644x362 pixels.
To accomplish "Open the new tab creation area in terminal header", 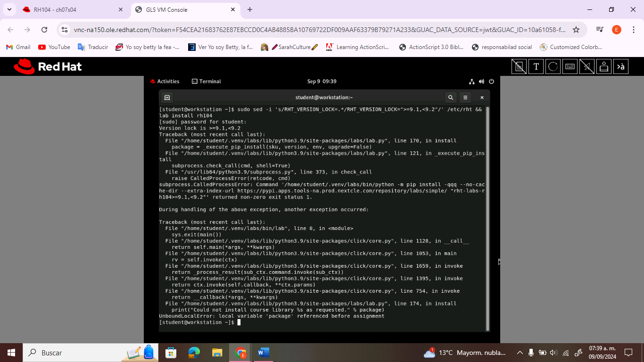I will [x=167, y=98].
